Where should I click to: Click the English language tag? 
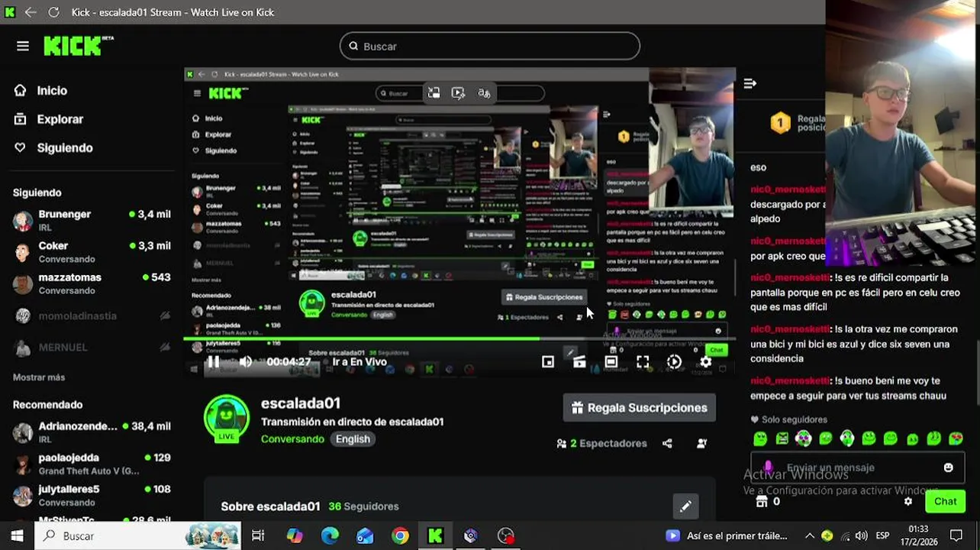click(353, 439)
